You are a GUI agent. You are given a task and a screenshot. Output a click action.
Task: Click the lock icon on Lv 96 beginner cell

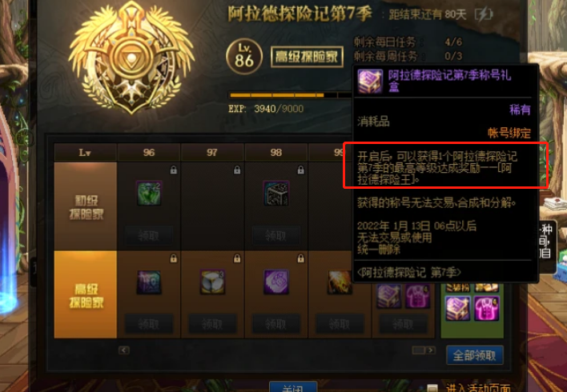[174, 170]
